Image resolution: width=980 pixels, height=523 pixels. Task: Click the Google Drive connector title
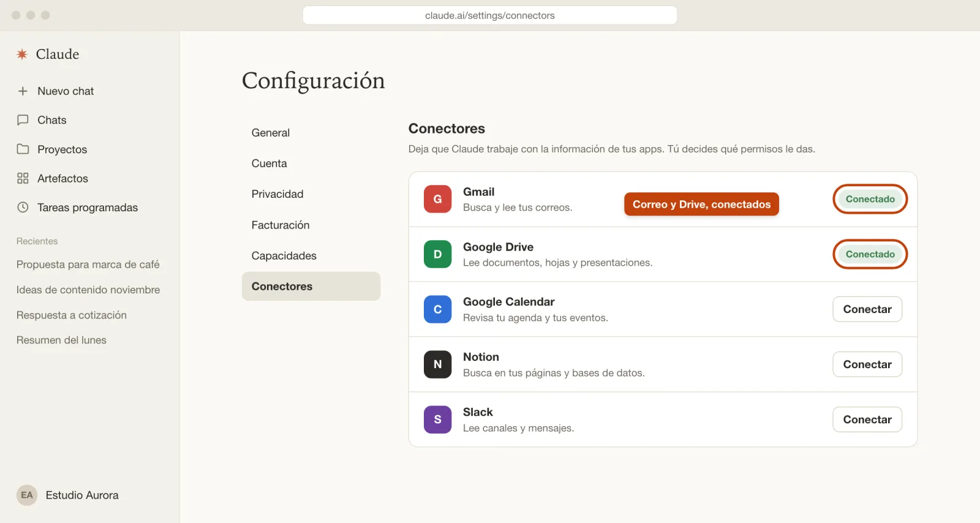(x=498, y=247)
